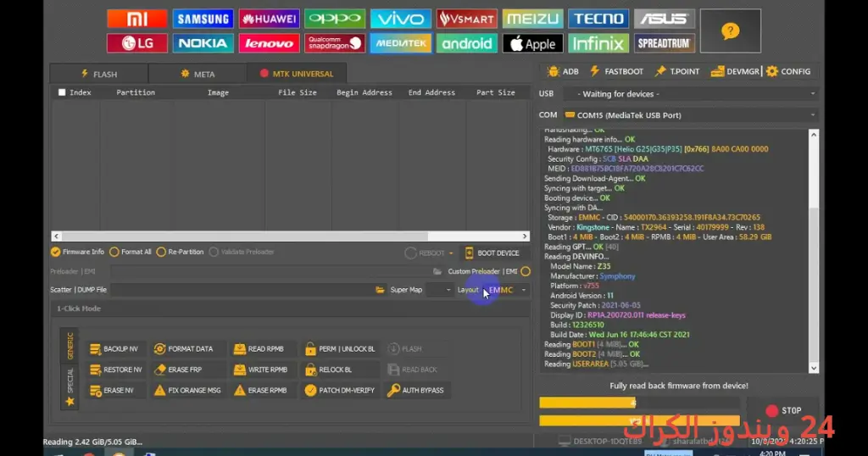Choose the Qualcomm Snapdragon icon

[334, 43]
